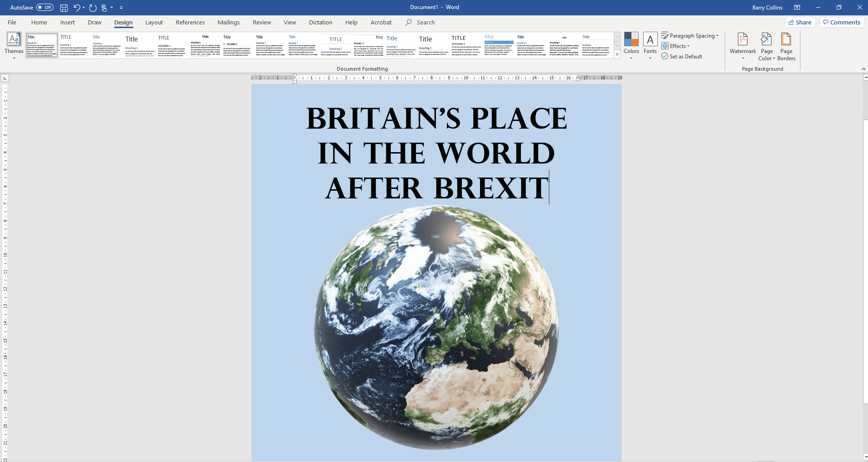Collapse the ribbon with the chevron
The width and height of the screenshot is (868, 462).
click(863, 69)
